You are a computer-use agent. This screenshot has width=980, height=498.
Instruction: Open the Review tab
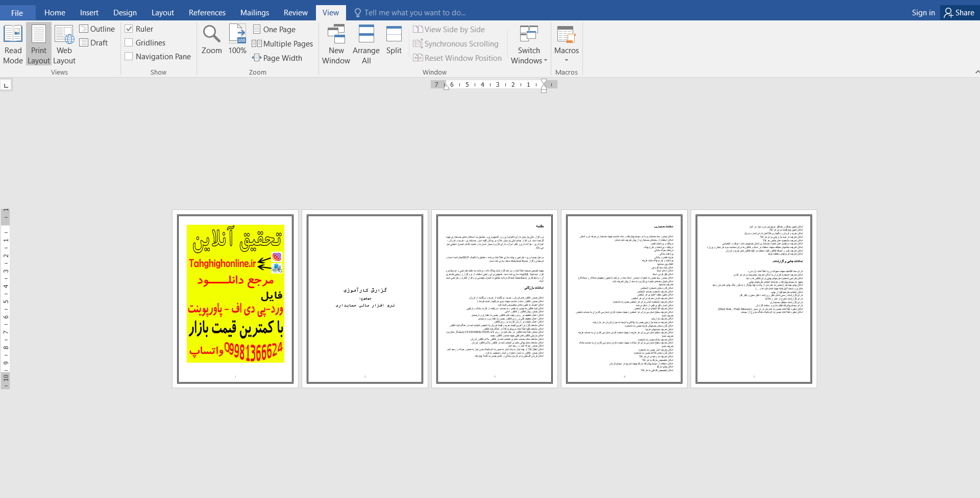(296, 13)
